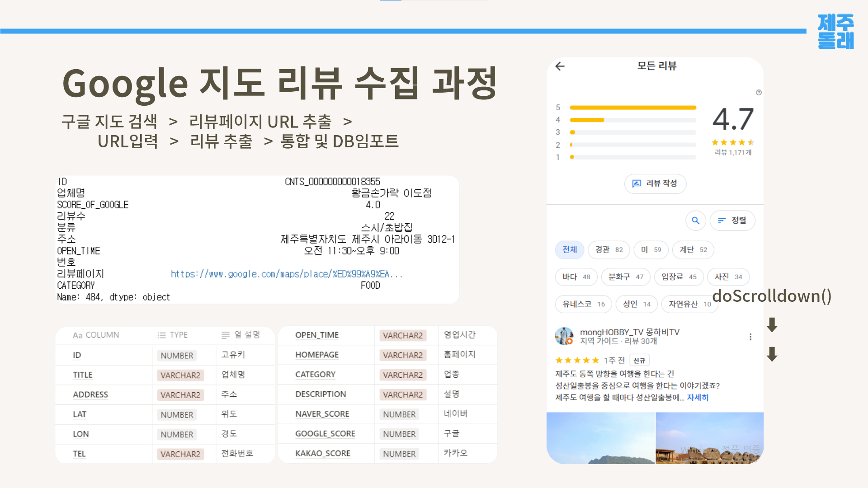Click the doScrolldown() label
The height and width of the screenshot is (488, 868).
click(772, 296)
